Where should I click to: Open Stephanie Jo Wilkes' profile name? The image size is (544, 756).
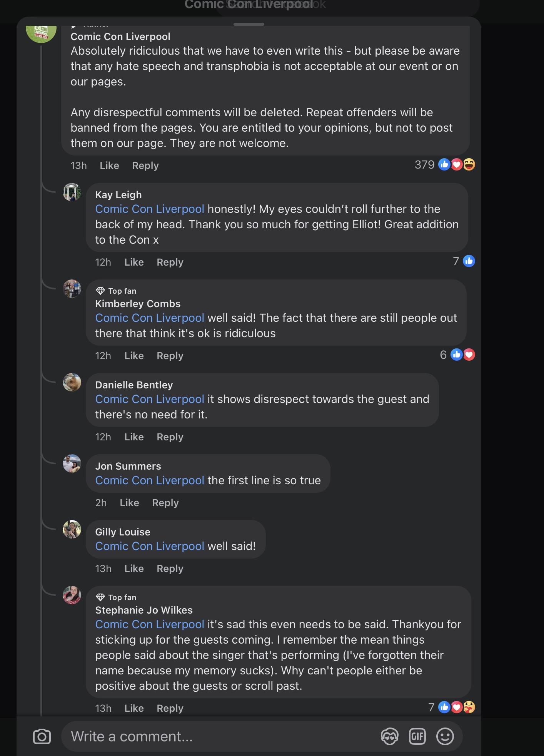tap(144, 610)
